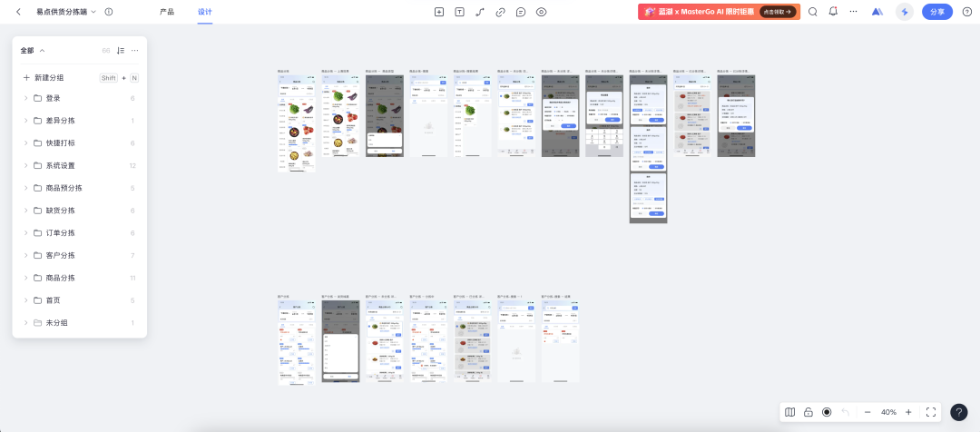The width and height of the screenshot is (980, 432).
Task: Expand the 登录 group folder
Action: click(x=25, y=98)
